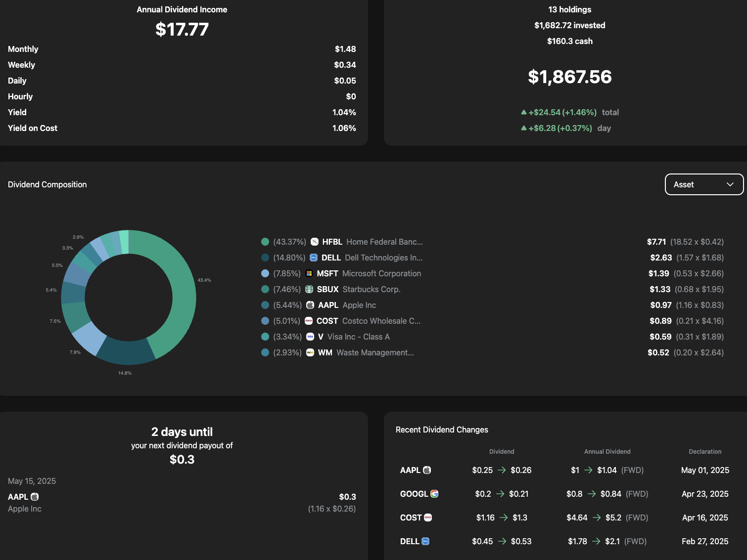This screenshot has width=747, height=560.
Task: Click the HFBL legend color dot
Action: coord(265,242)
